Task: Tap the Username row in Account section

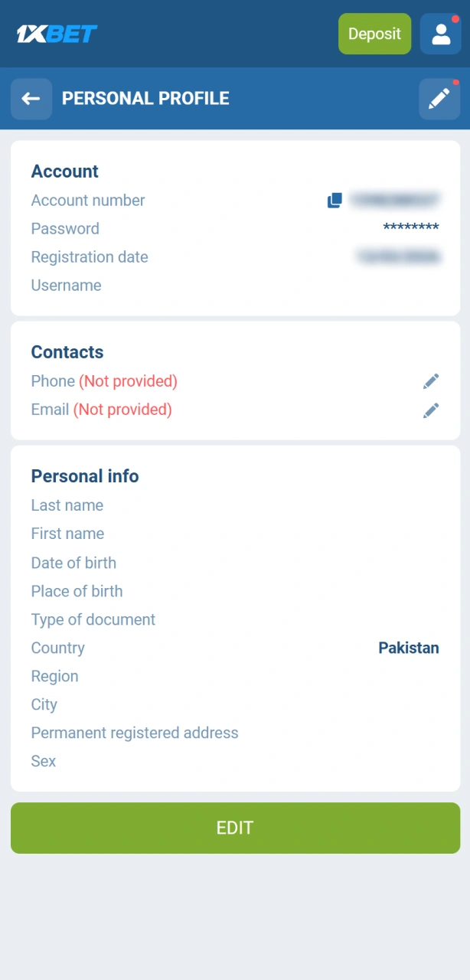Action: point(66,285)
